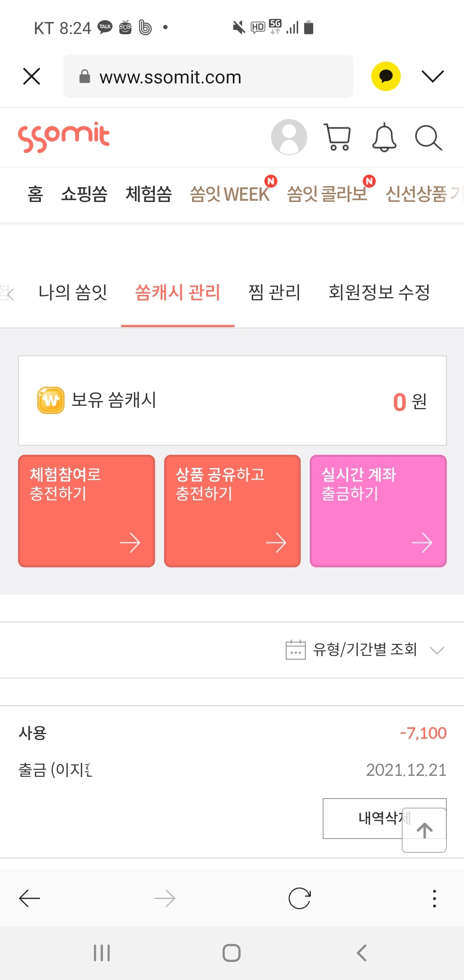Tap the www.ssomit.com address bar
The image size is (464, 980).
coord(208,77)
